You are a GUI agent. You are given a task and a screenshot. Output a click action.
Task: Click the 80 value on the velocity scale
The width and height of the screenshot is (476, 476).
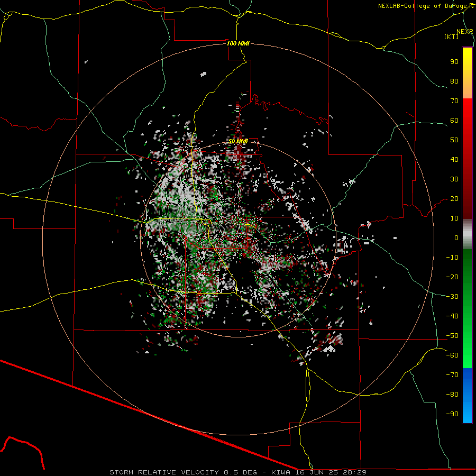[x=454, y=81]
